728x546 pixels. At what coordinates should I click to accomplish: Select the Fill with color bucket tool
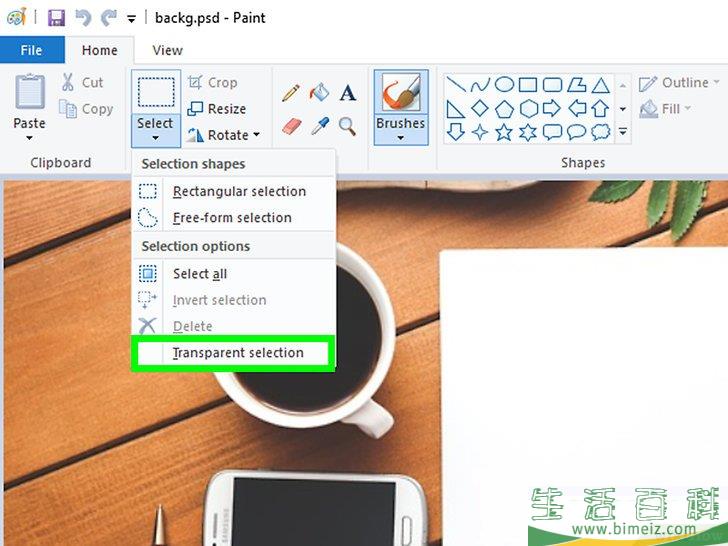pos(319,92)
